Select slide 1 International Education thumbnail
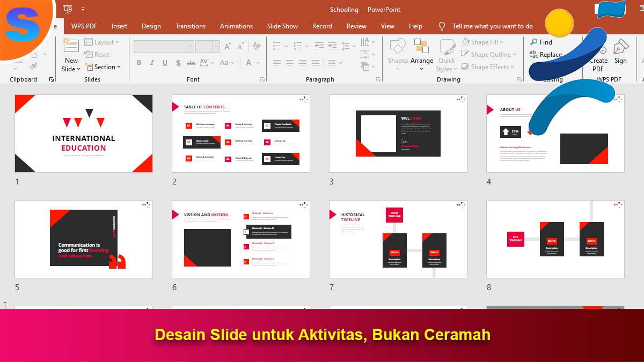The width and height of the screenshot is (644, 362). tap(84, 134)
